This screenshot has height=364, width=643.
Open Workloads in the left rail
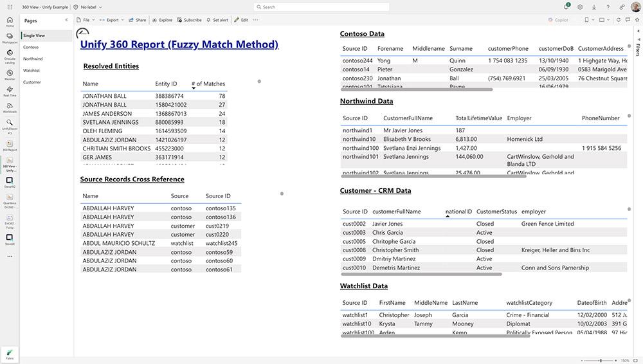click(x=10, y=107)
